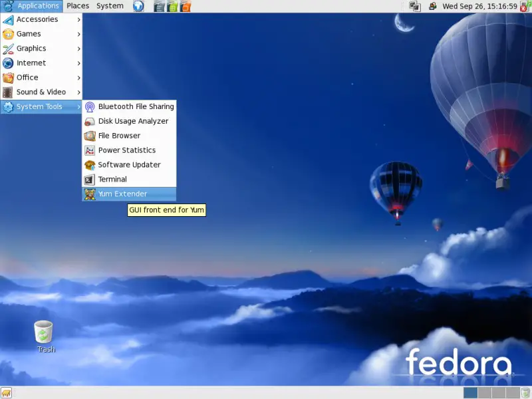The image size is (532, 399).
Task: Launch the orange presentation launcher in top panel
Action: click(186, 6)
